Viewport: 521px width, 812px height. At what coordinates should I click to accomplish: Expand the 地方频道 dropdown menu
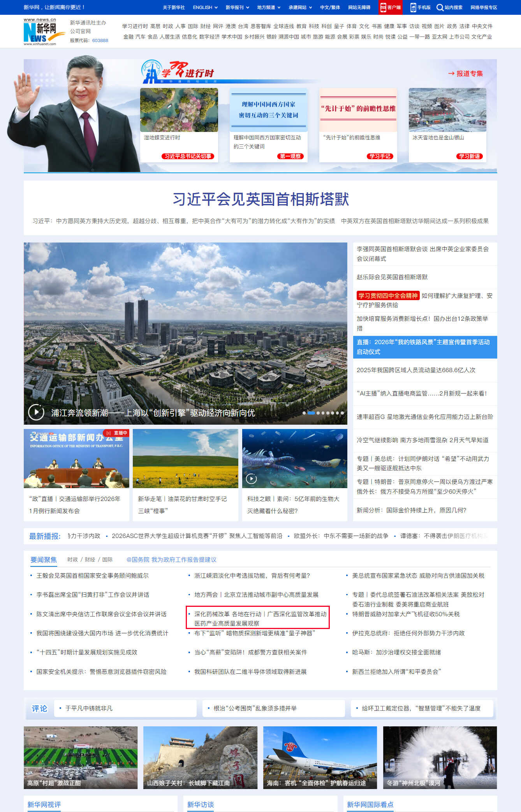click(x=269, y=7)
